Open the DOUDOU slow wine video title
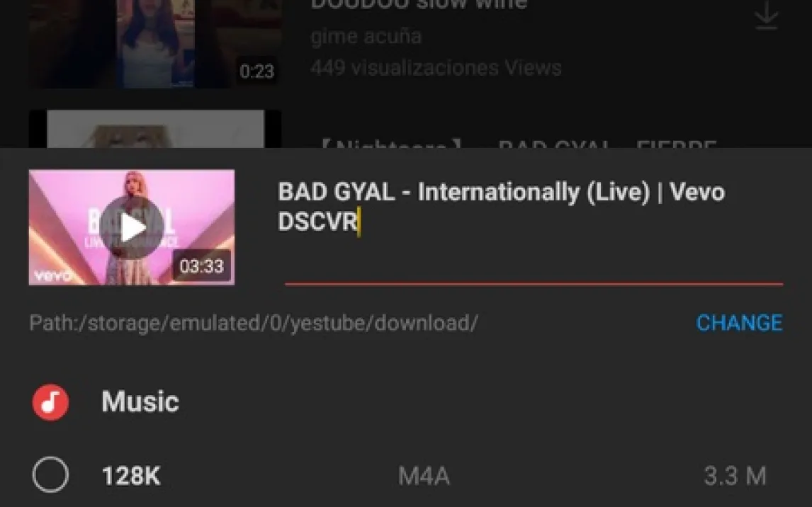812x507 pixels. [419, 5]
